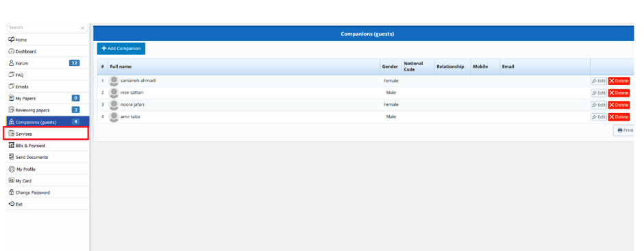Clear the sidebar search with X icon

pyautogui.click(x=82, y=28)
